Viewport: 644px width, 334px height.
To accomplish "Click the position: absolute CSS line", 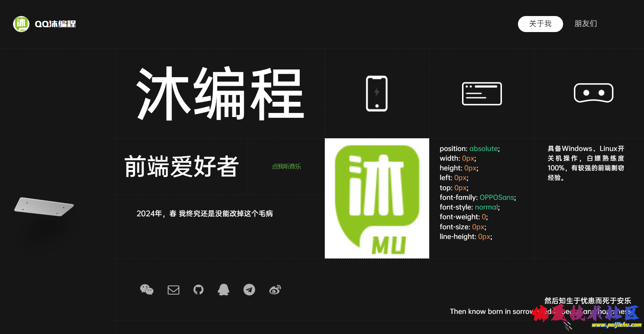I will coord(470,149).
